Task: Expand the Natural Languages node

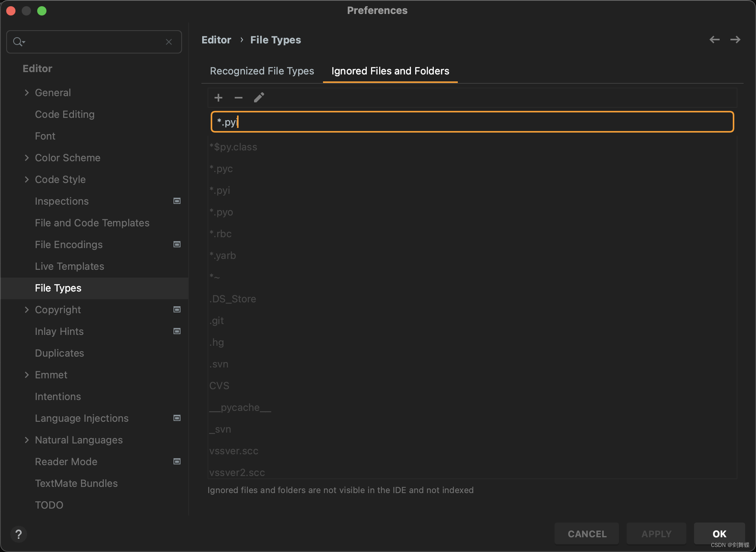Action: [26, 440]
